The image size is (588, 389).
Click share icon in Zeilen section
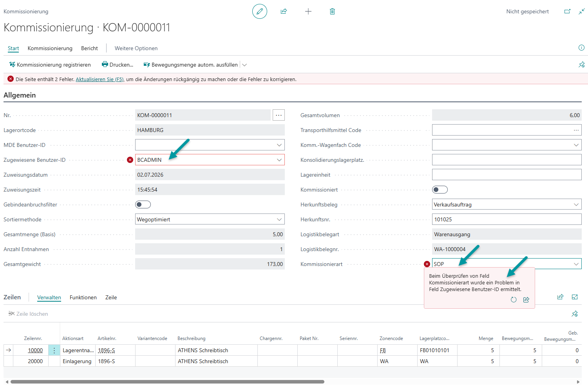tap(560, 297)
